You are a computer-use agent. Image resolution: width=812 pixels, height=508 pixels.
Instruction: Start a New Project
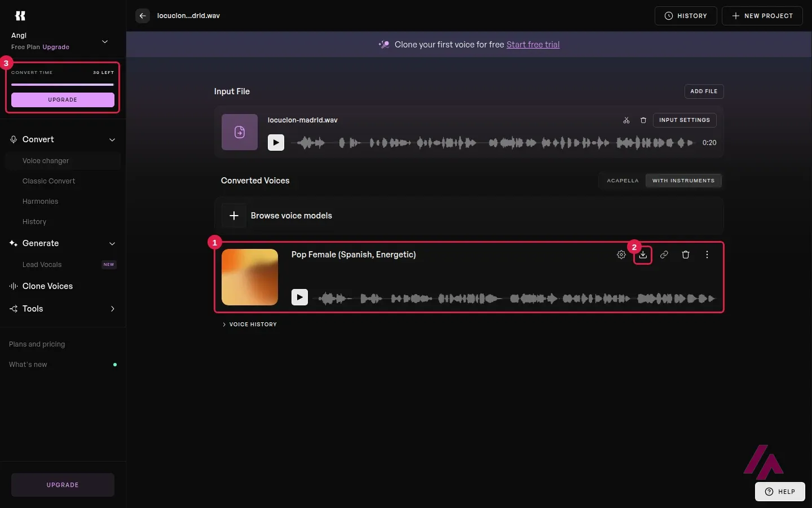(x=762, y=16)
